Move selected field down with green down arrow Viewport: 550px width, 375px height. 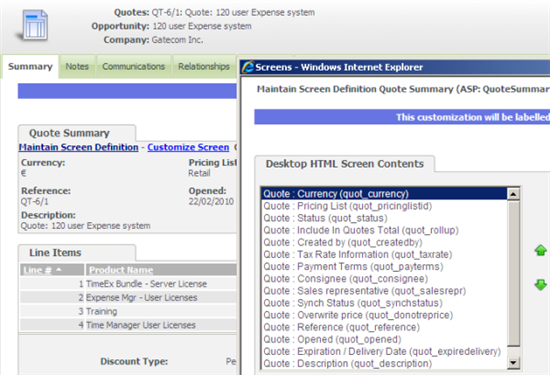(x=541, y=284)
